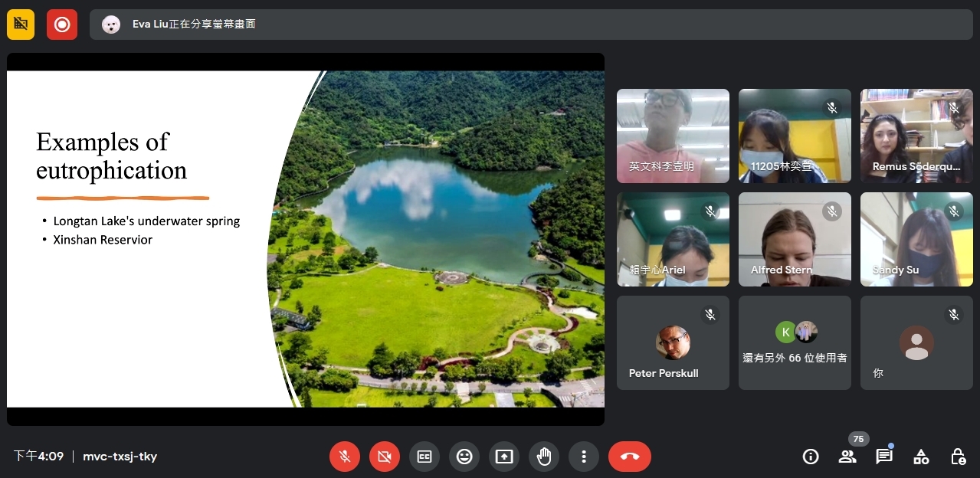Image resolution: width=980 pixels, height=478 pixels.
Task: Click the Eva Liu screen sharing banner
Action: 194,25
